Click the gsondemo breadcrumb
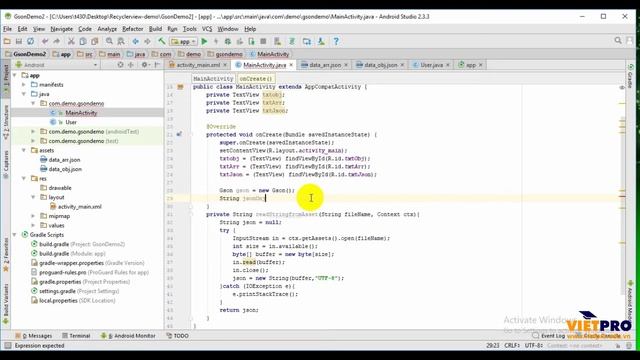640x360 pixels. (x=225, y=54)
